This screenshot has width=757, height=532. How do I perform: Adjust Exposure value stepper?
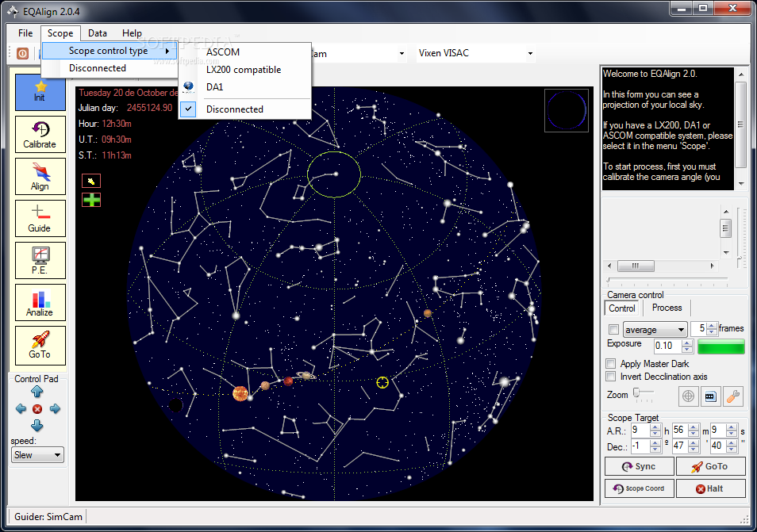(687, 346)
